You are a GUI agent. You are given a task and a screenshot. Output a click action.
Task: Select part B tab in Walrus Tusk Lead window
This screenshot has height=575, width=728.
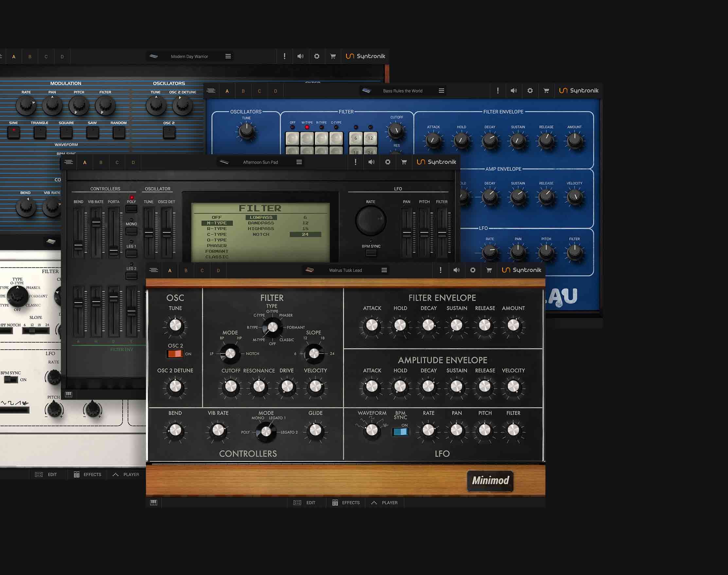coord(186,270)
